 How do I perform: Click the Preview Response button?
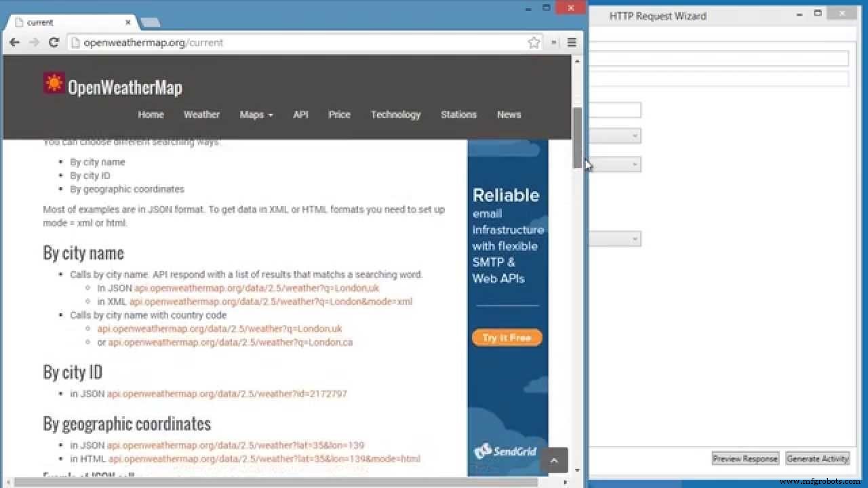745,458
